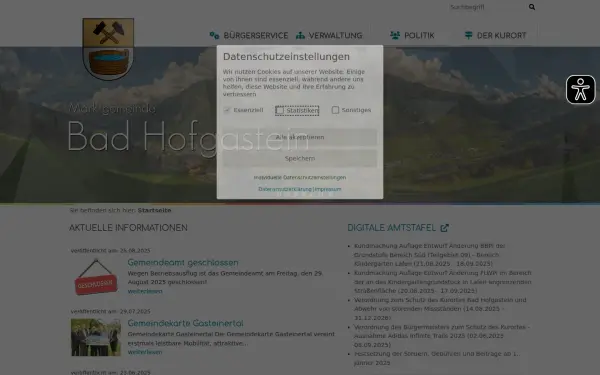Click the Speichern button
Viewport: 600px width, 375px height.
pos(300,158)
